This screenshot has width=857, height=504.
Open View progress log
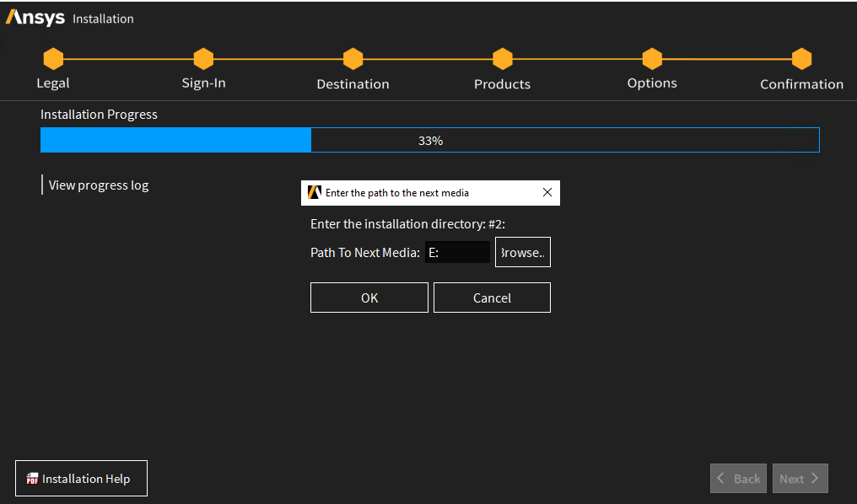[98, 185]
